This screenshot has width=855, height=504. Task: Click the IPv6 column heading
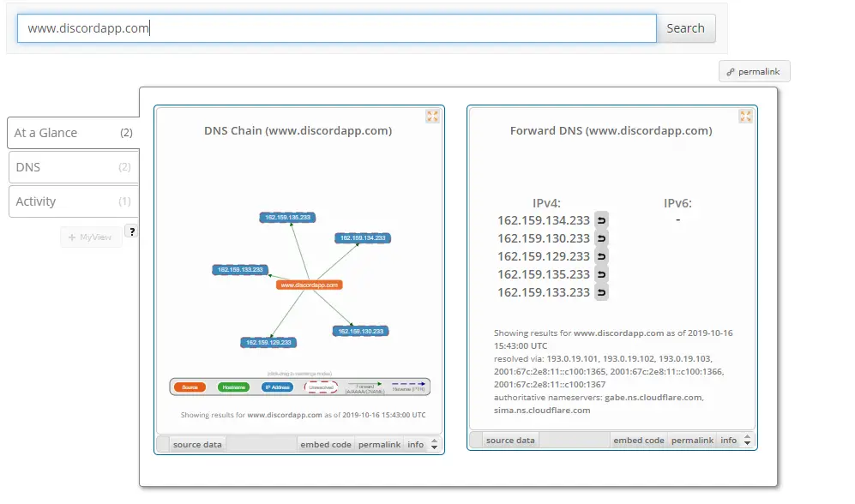pyautogui.click(x=677, y=203)
